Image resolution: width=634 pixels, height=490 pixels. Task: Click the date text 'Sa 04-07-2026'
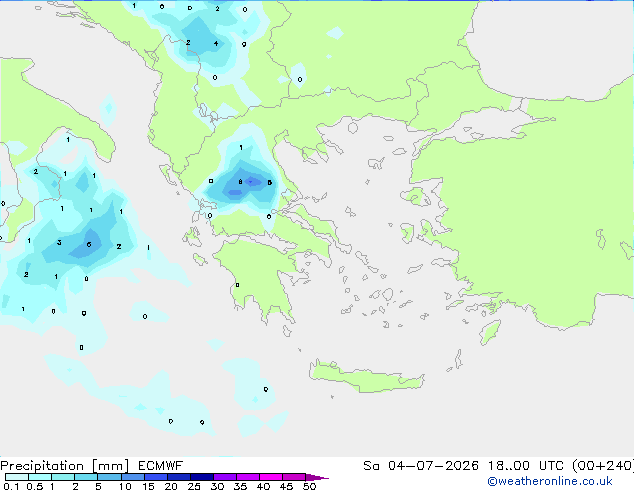[x=421, y=466]
